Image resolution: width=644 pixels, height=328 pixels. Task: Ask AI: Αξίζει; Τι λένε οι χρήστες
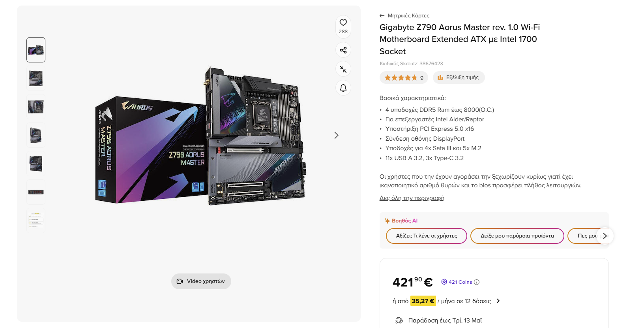[426, 236]
